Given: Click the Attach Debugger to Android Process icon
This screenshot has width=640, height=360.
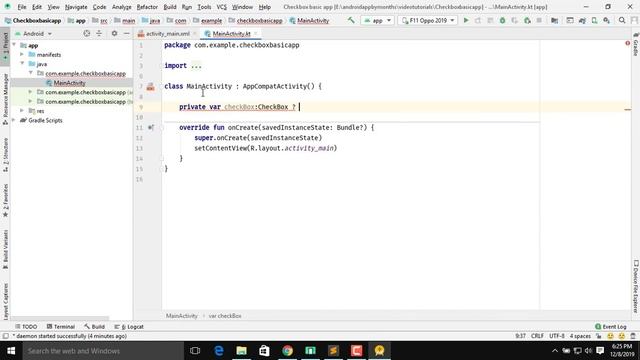Looking at the screenshot, I should pos(527,20).
